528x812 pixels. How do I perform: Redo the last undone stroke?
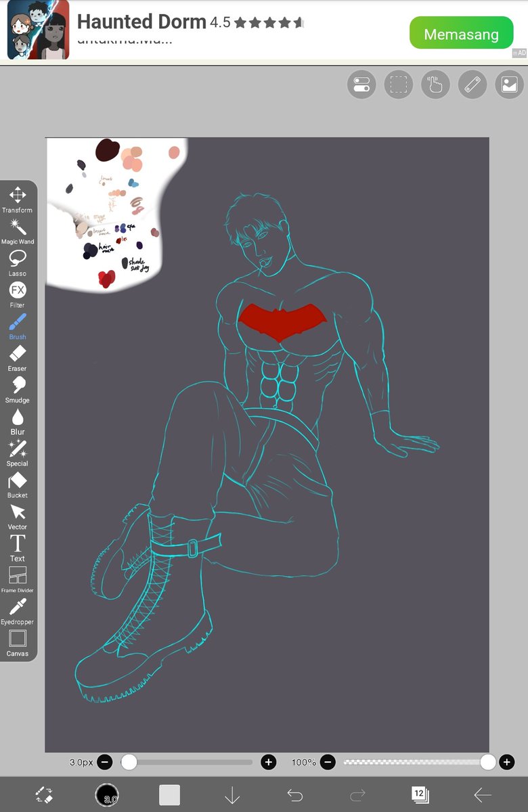coord(357,795)
